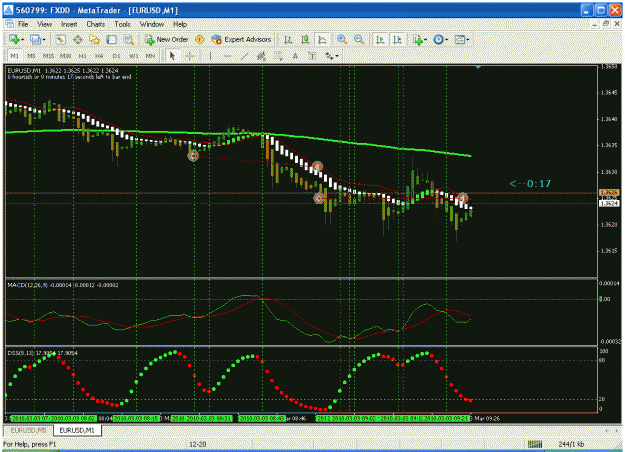Select the H4 timeframe button
This screenshot has height=452, width=625.
coord(99,56)
